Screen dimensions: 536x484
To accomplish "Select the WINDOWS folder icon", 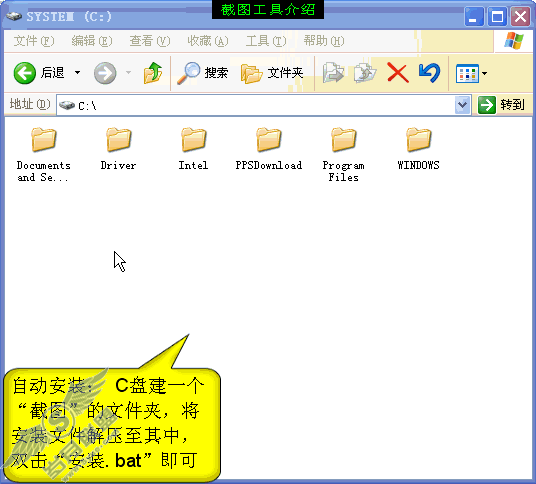I will 419,139.
